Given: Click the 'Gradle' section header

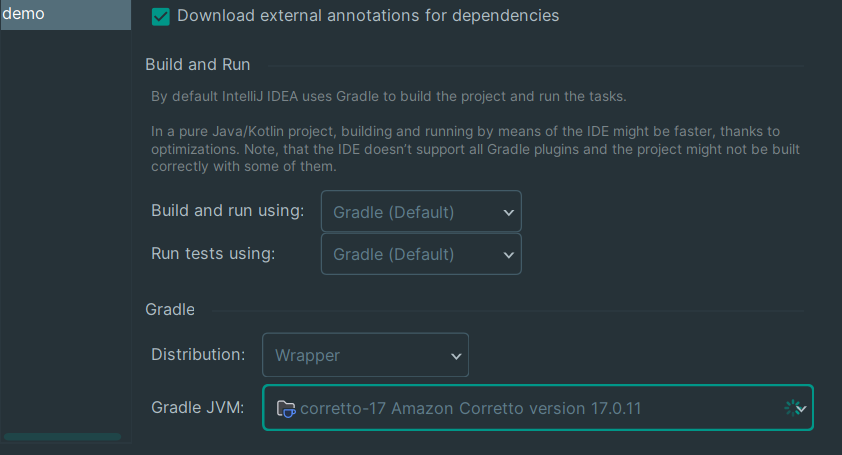Looking at the screenshot, I should pos(170,309).
